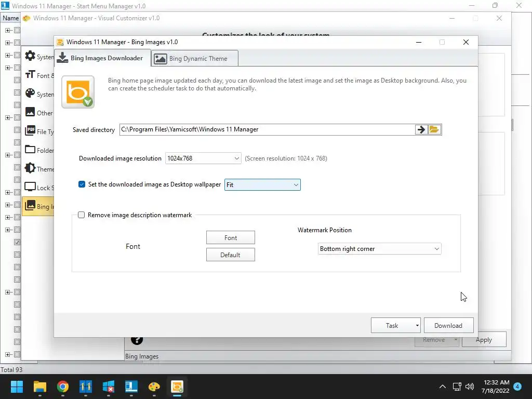Click the Font button
The image size is (532, 399).
230,238
